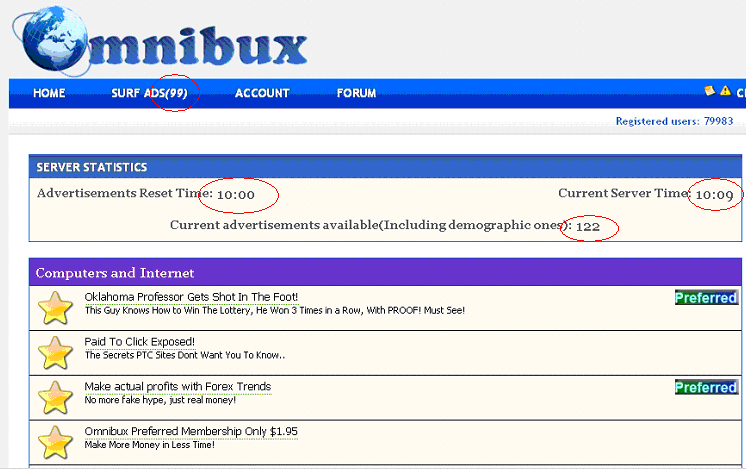Click 'Registered users: 79983' text
Image resolution: width=746 pixels, height=469 pixels.
(x=674, y=121)
